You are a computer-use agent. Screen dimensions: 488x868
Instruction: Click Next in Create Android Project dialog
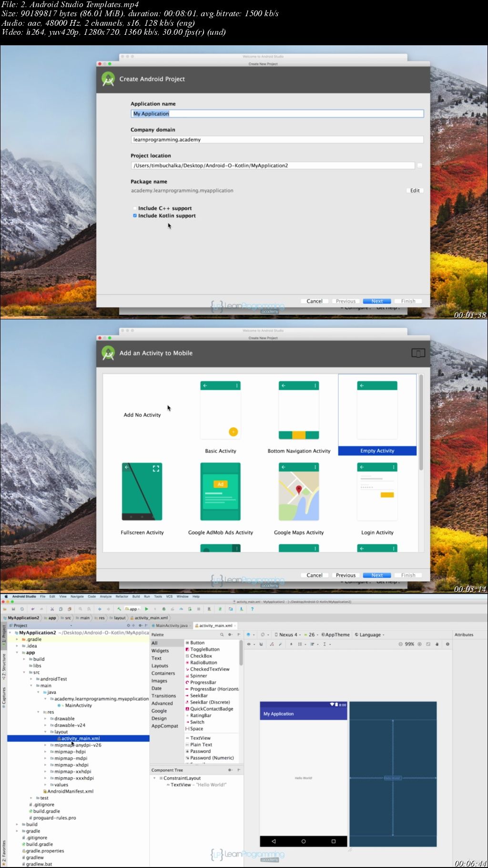click(377, 301)
